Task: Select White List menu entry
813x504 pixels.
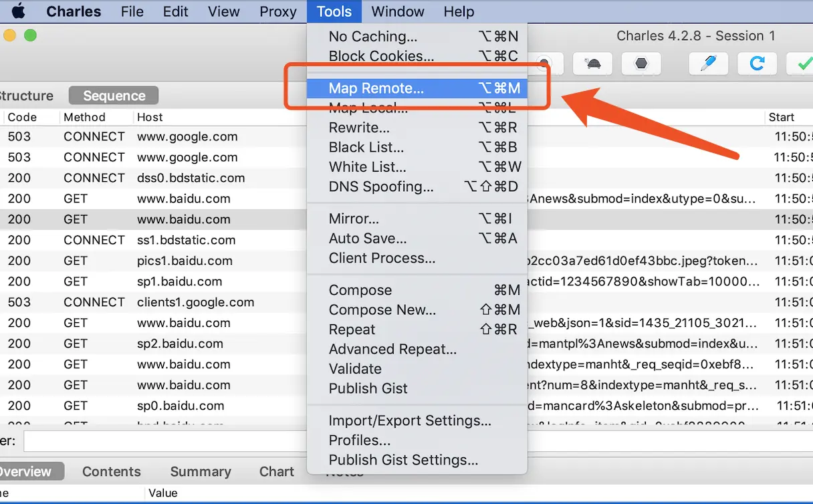Action: (x=417, y=167)
